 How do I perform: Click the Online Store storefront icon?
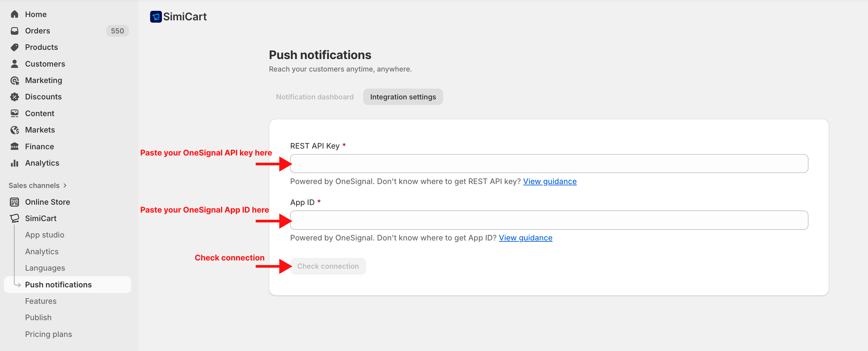[14, 202]
